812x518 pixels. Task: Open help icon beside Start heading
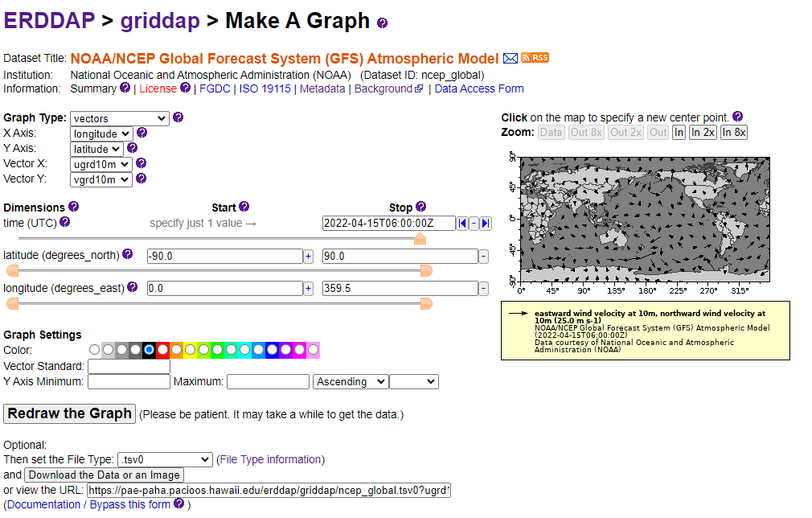click(244, 206)
